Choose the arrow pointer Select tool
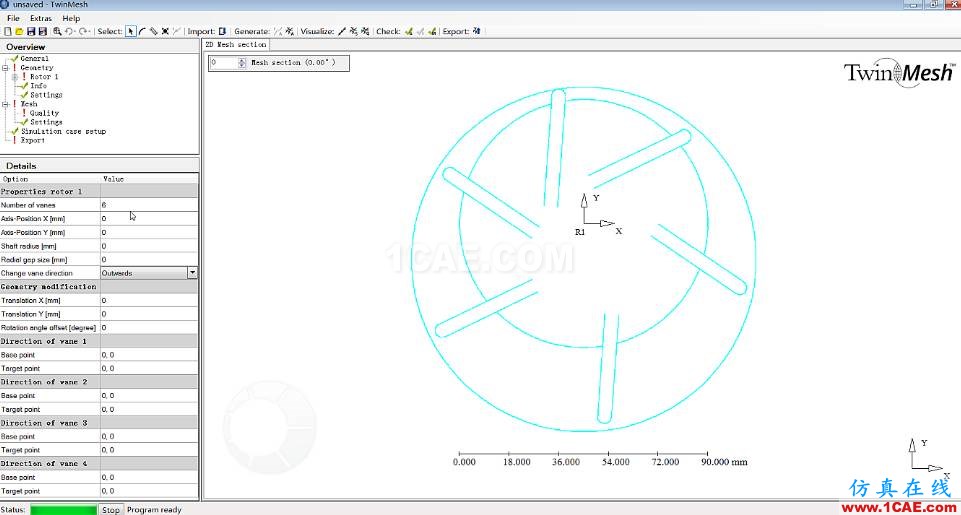 pos(131,31)
